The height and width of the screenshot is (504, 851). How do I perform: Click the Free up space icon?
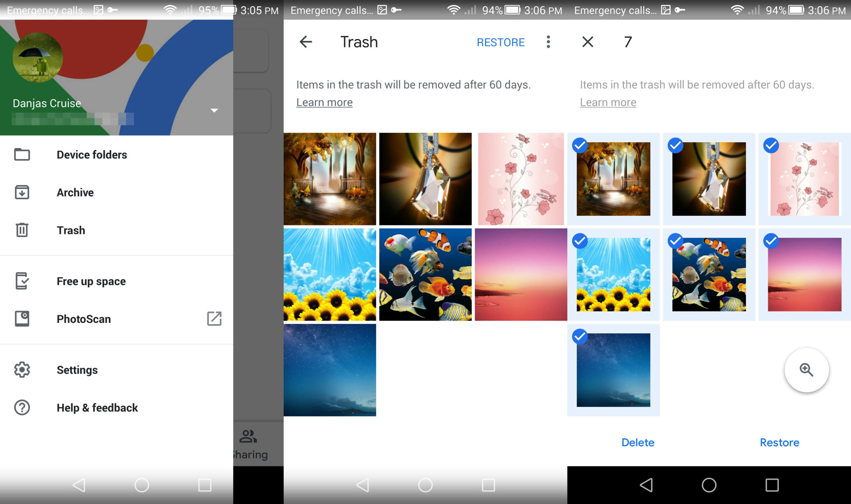tap(22, 281)
